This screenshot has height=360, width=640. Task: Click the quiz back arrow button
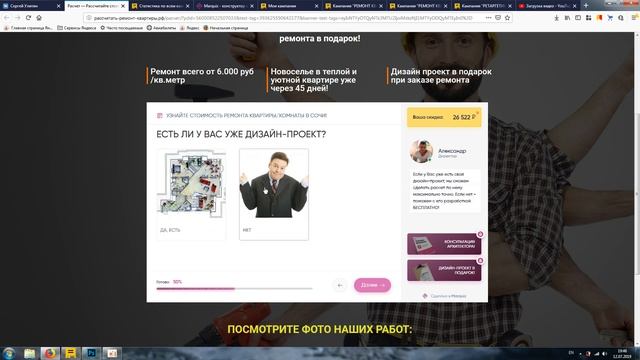click(340, 285)
